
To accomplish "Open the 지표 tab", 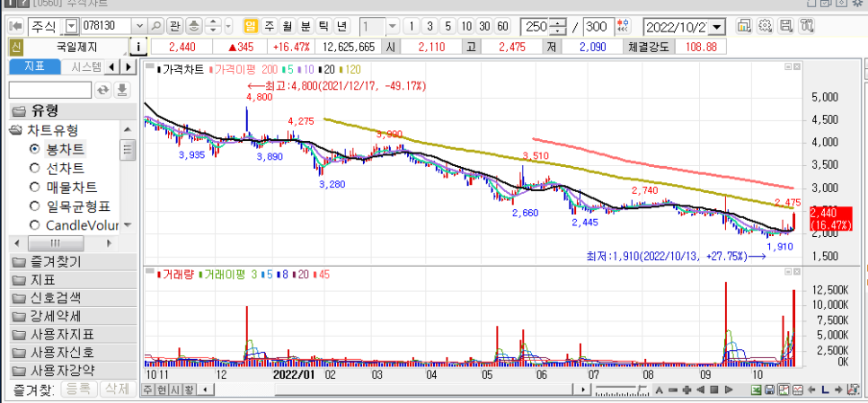I will (35, 67).
